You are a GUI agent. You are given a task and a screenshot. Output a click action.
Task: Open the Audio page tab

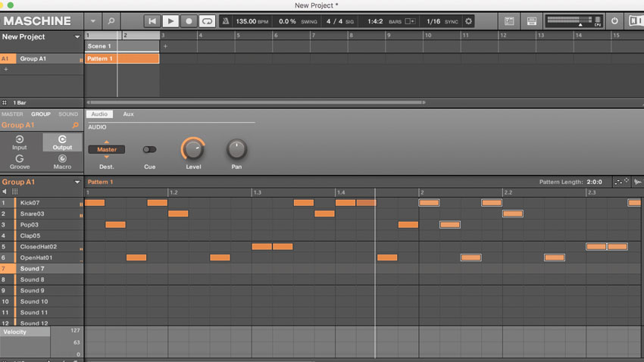coord(99,114)
